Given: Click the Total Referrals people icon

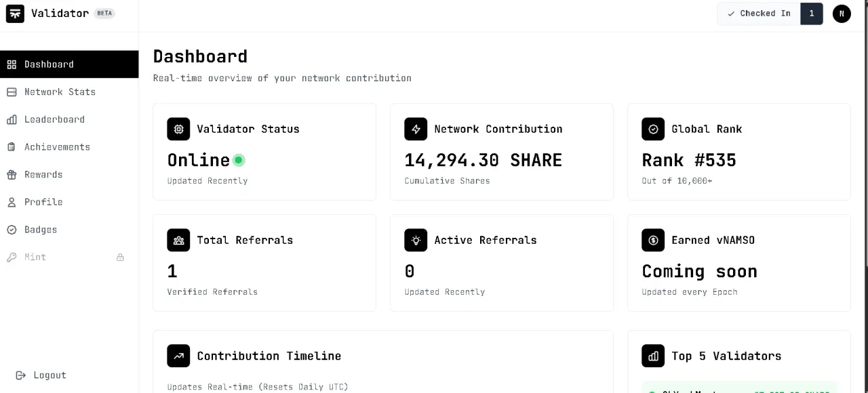Looking at the screenshot, I should [178, 240].
